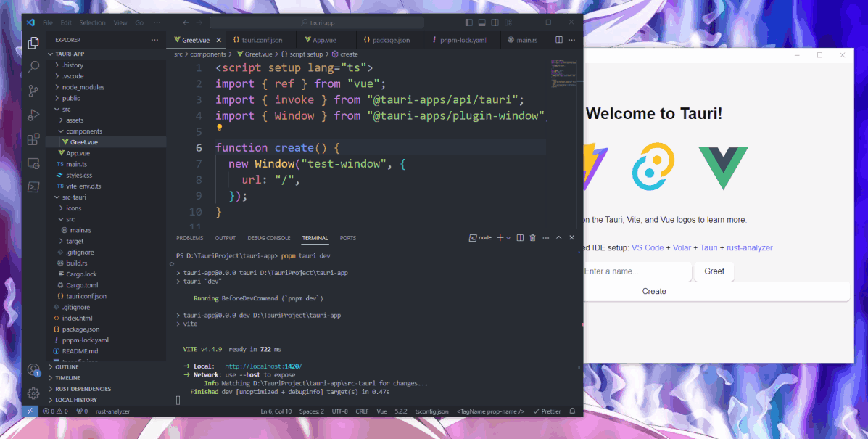Split the terminal using the split icon
The width and height of the screenshot is (868, 439).
[519, 237]
